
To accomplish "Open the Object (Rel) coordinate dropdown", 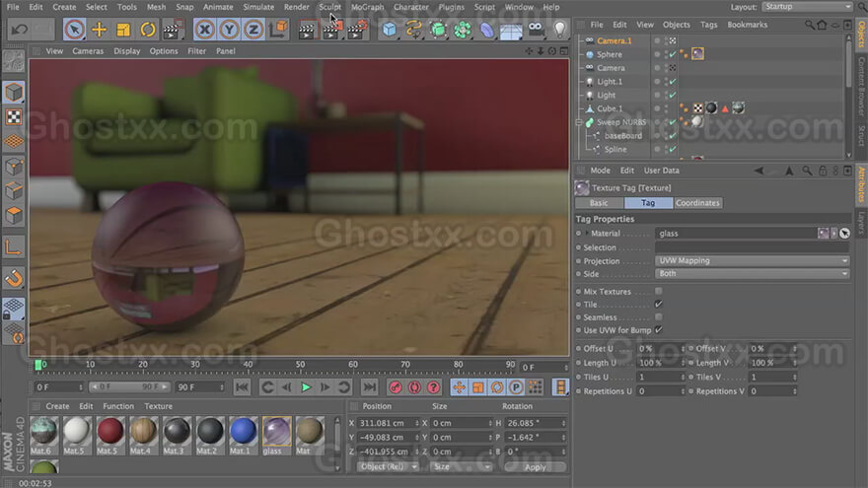I will (387, 467).
